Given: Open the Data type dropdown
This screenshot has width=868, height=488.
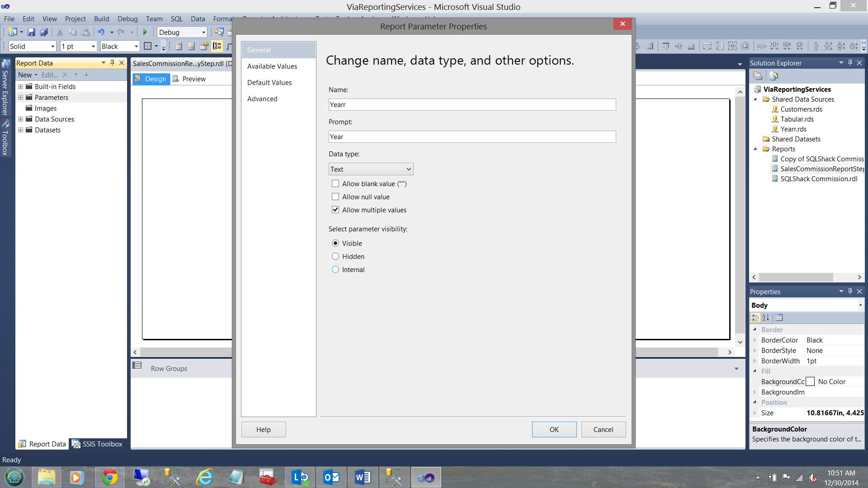Looking at the screenshot, I should click(x=371, y=169).
